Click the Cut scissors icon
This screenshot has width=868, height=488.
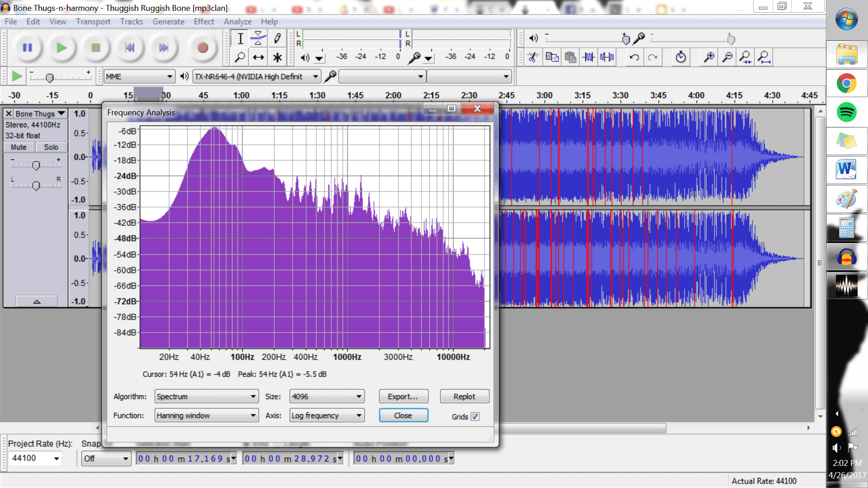(x=533, y=57)
